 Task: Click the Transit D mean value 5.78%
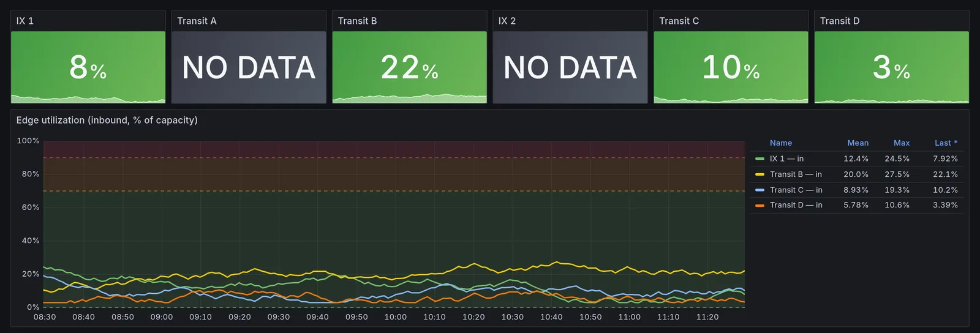(x=856, y=205)
